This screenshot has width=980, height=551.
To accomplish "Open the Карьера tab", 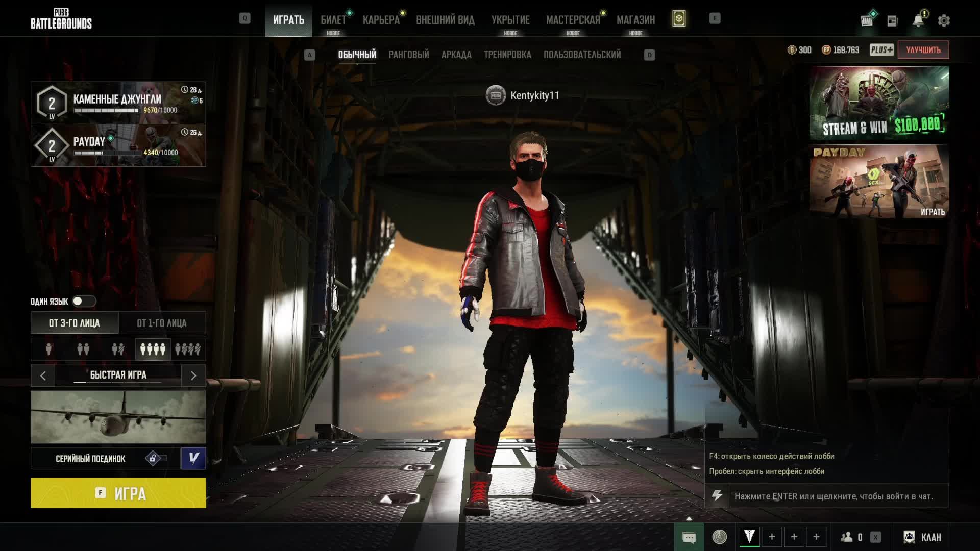I will point(381,20).
